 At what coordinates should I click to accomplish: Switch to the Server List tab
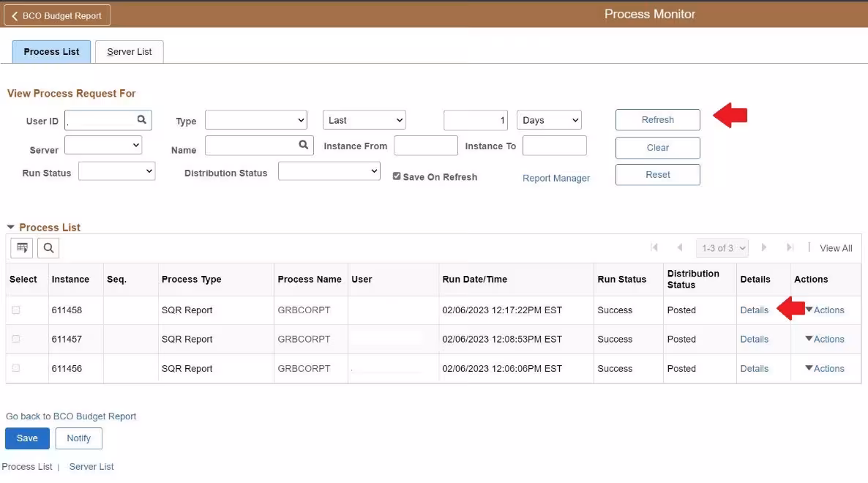click(x=130, y=51)
